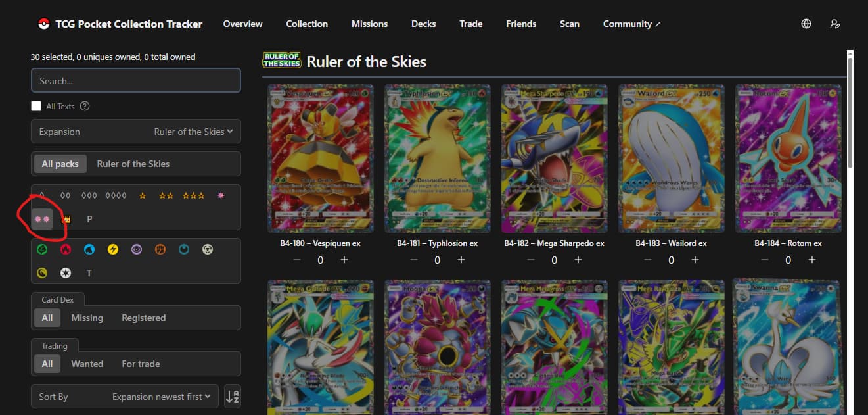This screenshot has width=868, height=415.
Task: Filter by Water type icon
Action: (x=89, y=249)
